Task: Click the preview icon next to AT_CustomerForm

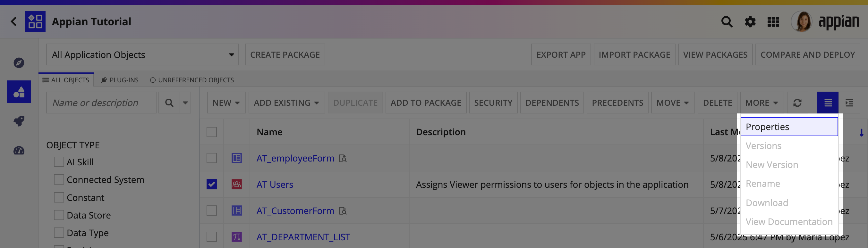Action: (x=343, y=211)
